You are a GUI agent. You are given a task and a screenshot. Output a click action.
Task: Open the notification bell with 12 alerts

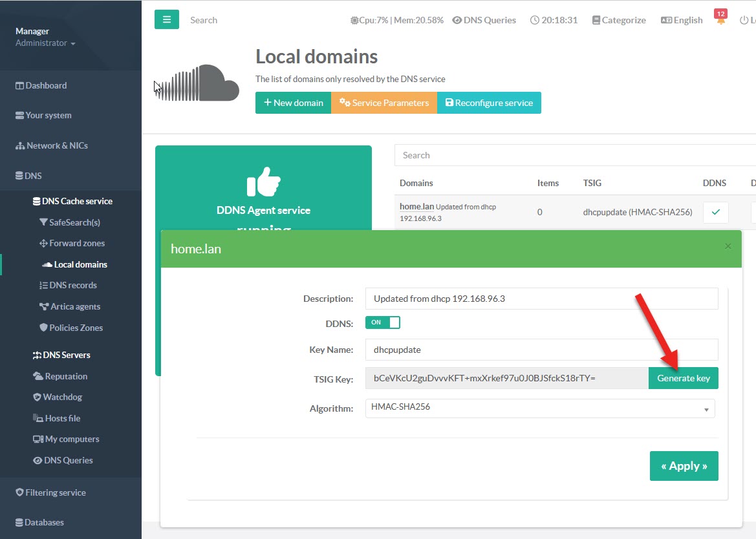[720, 20]
